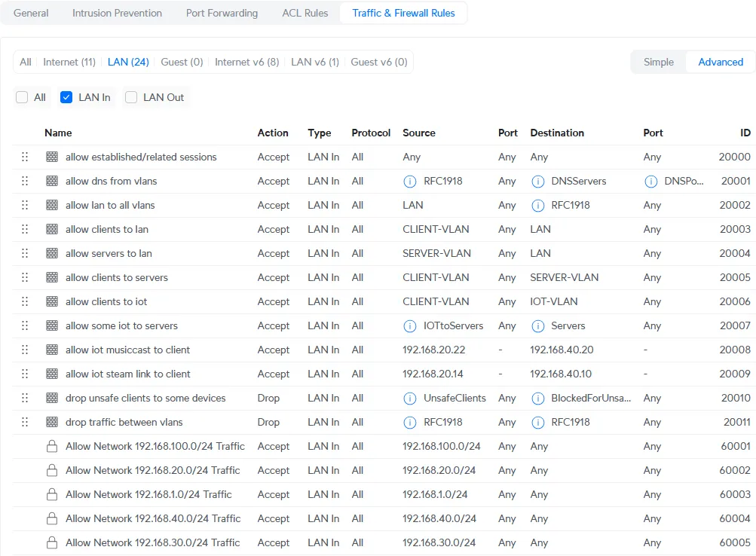Screen dimensions: 756x556
Task: Sort by the Name column header
Action: 58,133
